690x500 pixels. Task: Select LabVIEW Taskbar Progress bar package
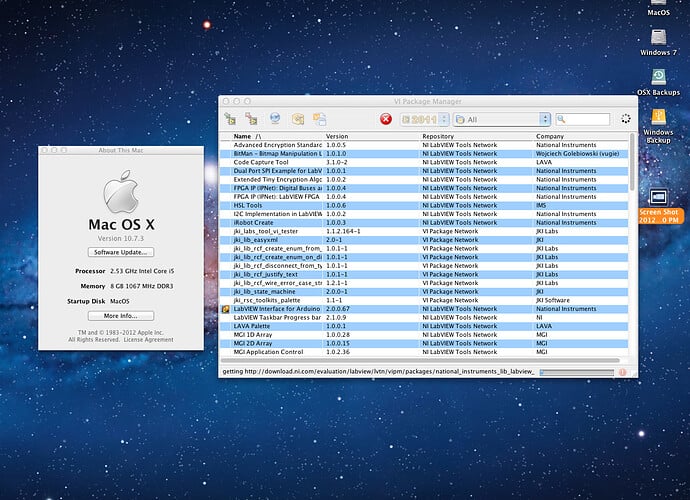(x=424, y=317)
